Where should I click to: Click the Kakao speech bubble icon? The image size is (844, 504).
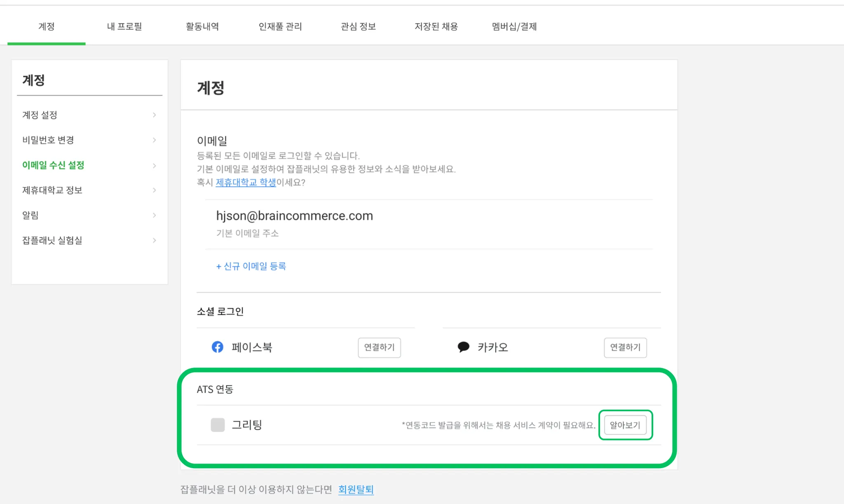click(463, 347)
